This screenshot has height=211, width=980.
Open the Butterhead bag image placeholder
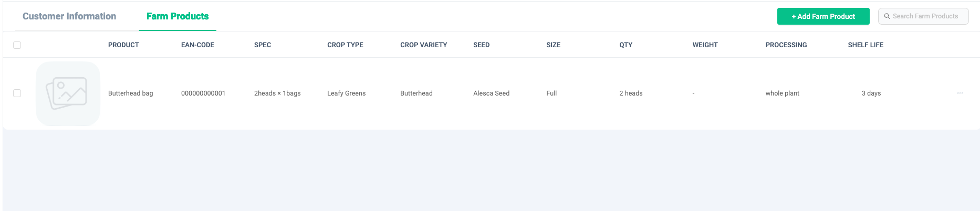pyautogui.click(x=68, y=93)
